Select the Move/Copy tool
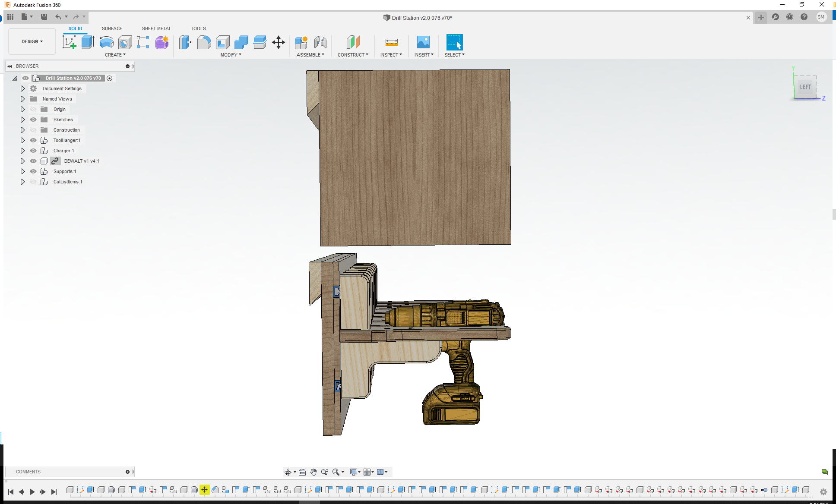The height and width of the screenshot is (504, 836). 279,42
